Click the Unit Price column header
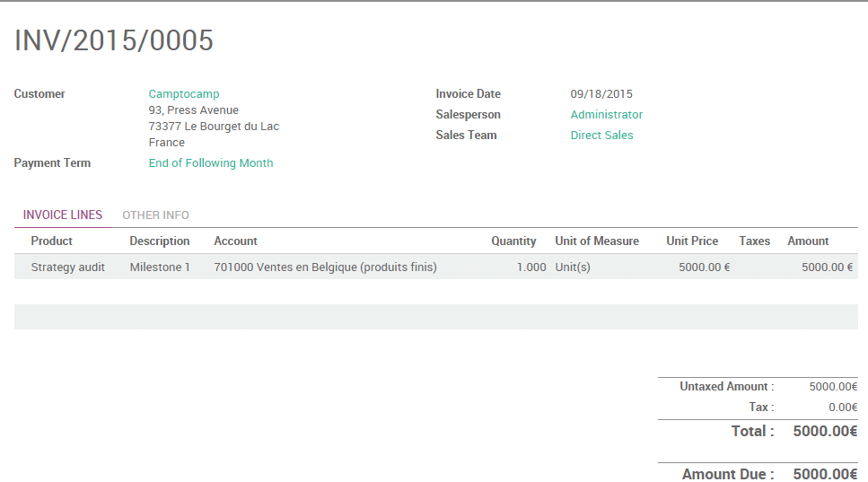This screenshot has width=868, height=482. pos(692,241)
